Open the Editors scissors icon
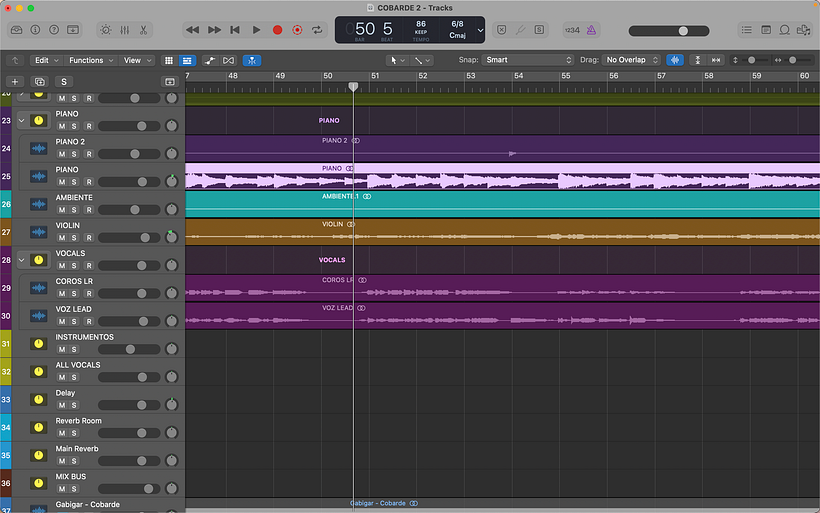The height and width of the screenshot is (513, 820). (143, 30)
